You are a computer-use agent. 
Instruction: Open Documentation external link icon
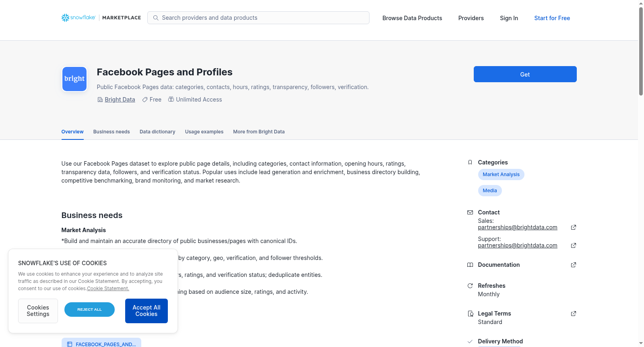pyautogui.click(x=574, y=265)
